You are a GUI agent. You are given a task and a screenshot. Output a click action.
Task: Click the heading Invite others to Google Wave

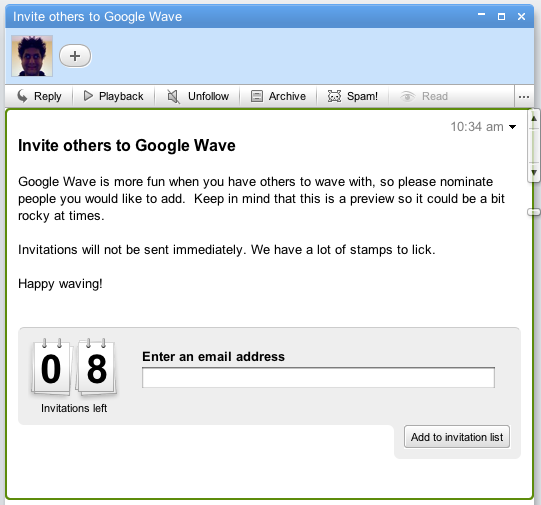127,145
